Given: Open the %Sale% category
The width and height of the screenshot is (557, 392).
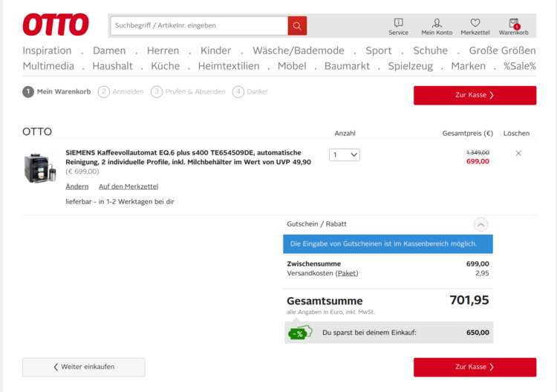Looking at the screenshot, I should click(x=520, y=66).
